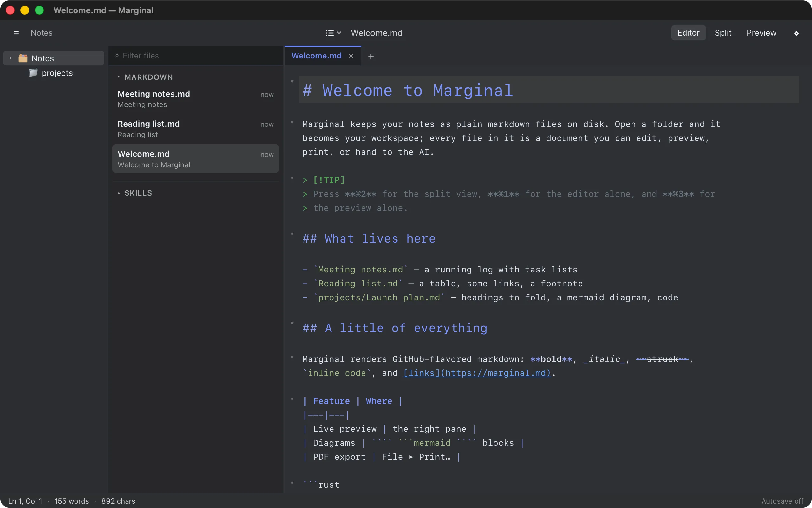The image size is (812, 508).
Task: Select the Notes root folder
Action: pyautogui.click(x=54, y=58)
